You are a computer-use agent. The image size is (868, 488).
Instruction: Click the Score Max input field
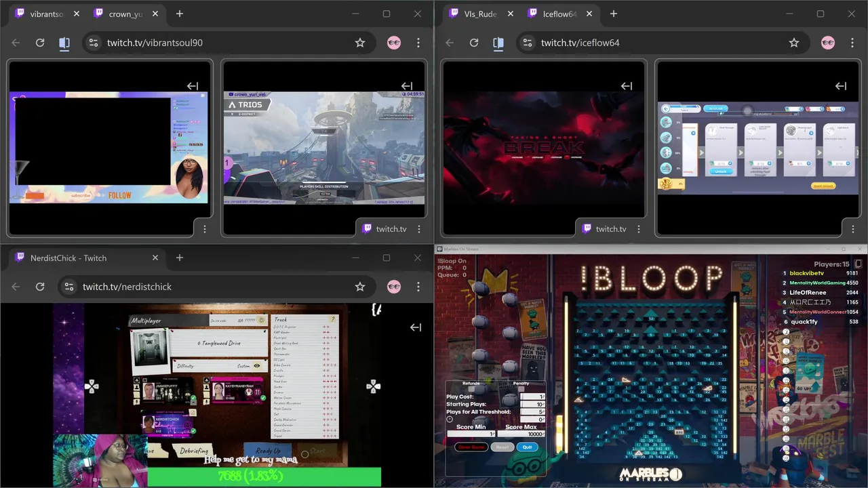tap(521, 434)
